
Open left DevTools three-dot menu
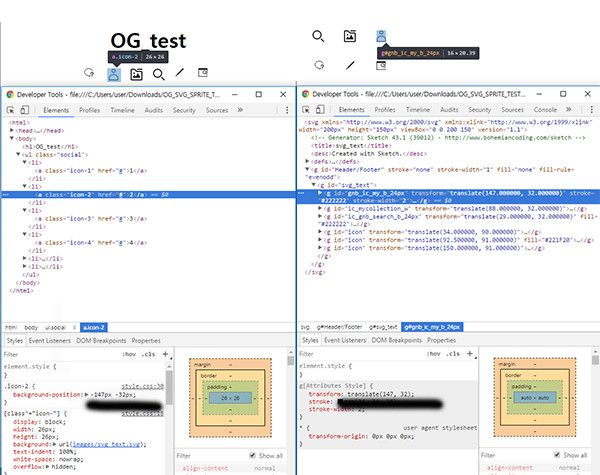(287, 110)
